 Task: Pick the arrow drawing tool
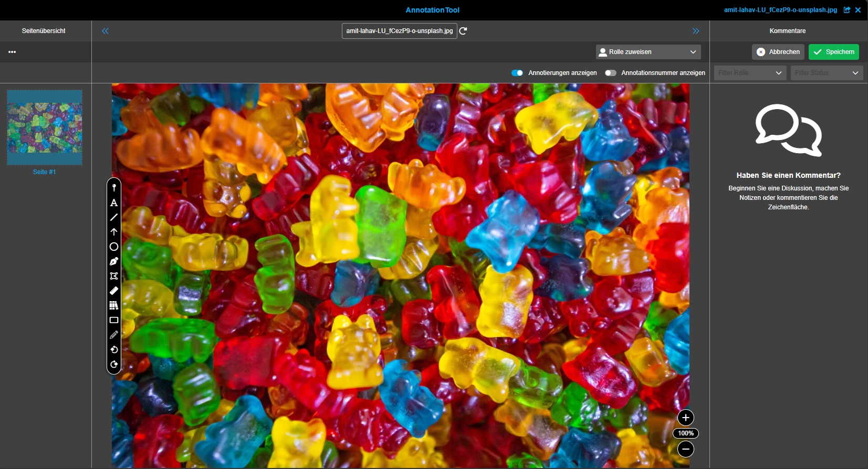114,232
